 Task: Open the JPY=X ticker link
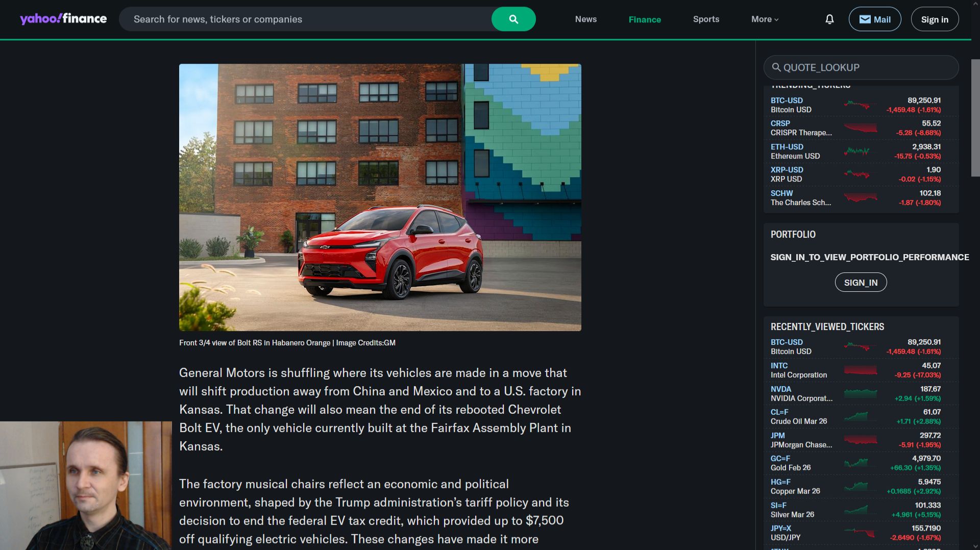coord(781,529)
